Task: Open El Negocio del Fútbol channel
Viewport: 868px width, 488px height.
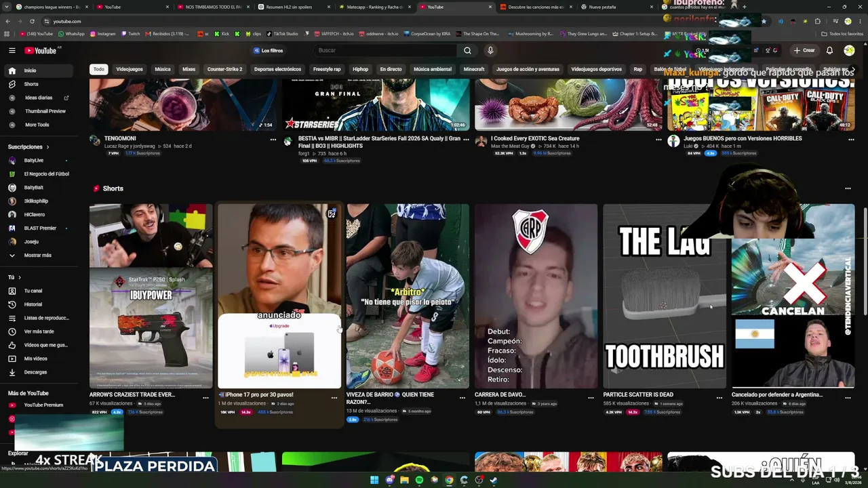Action: [x=47, y=174]
